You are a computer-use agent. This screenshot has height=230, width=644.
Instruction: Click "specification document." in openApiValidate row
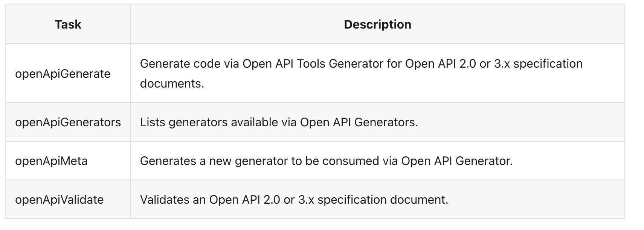(x=383, y=200)
